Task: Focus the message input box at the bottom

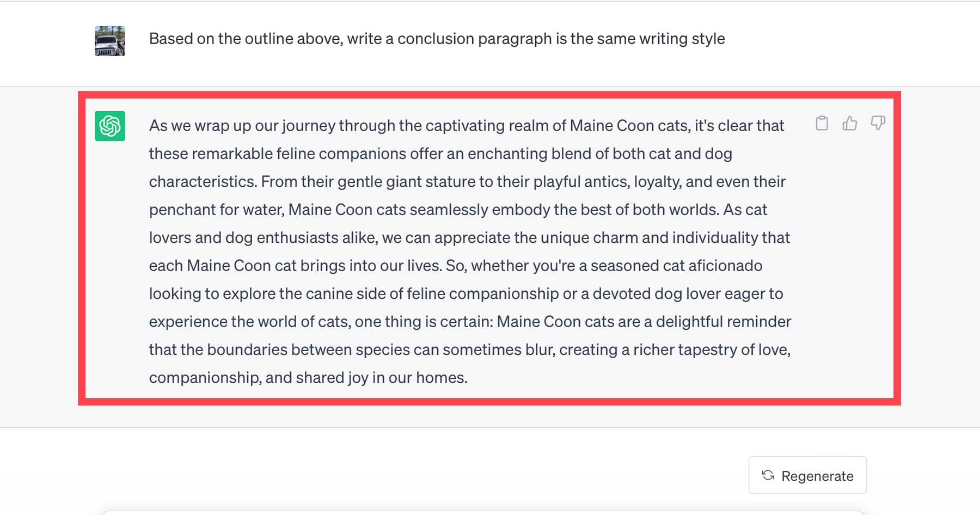Action: click(x=482, y=512)
